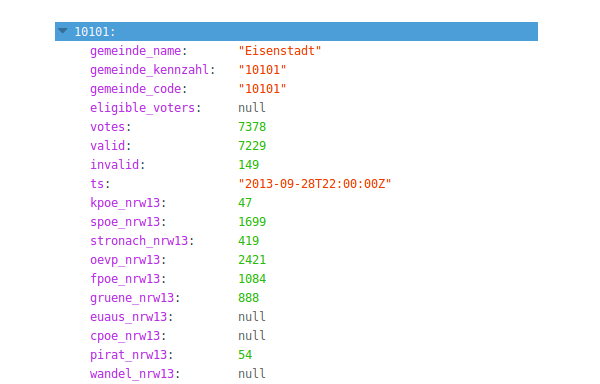Click the kpoe_nrw13 key
This screenshot has width=600, height=384.
click(x=125, y=203)
